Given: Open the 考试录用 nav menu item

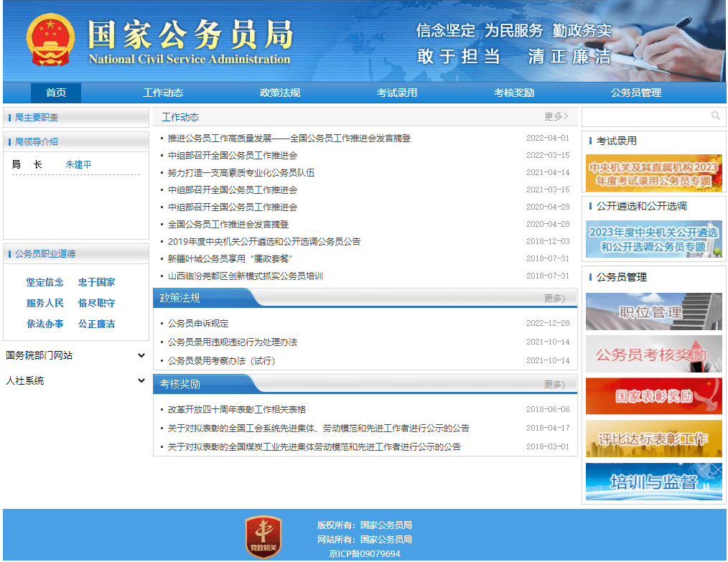Looking at the screenshot, I should tap(397, 93).
